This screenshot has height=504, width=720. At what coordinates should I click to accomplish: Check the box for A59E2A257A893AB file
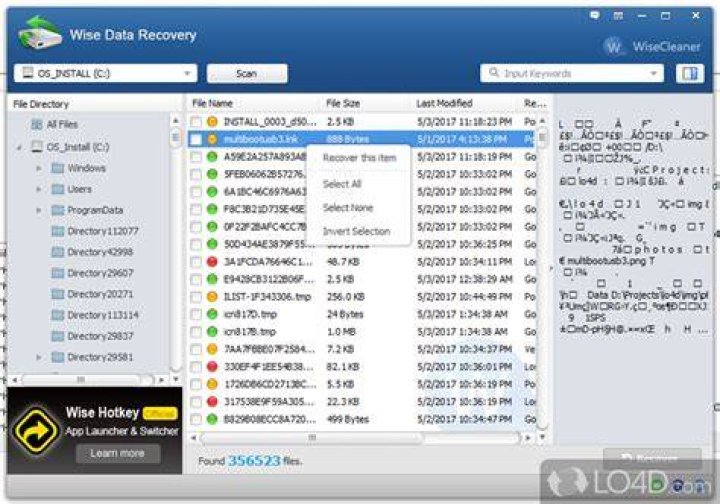196,157
